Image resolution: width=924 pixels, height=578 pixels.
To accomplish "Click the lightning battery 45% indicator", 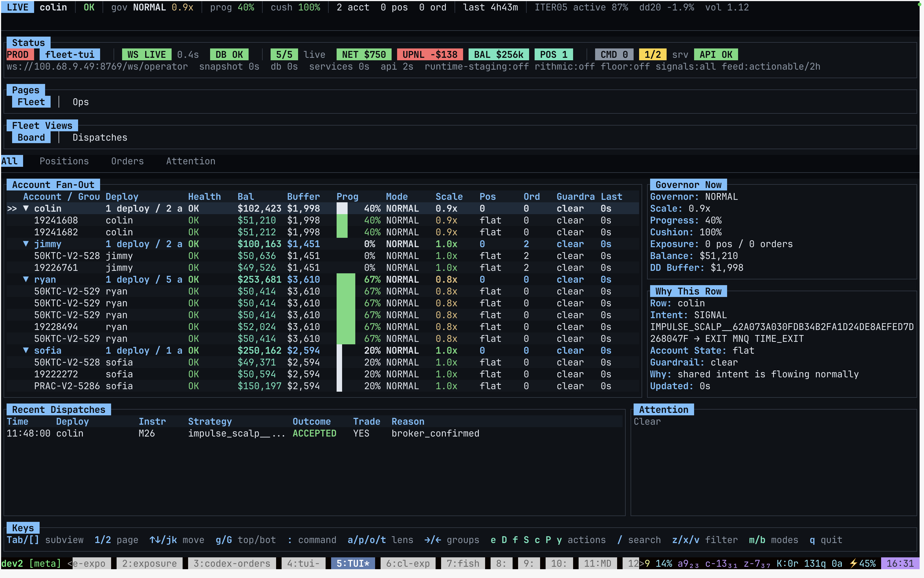I will (x=862, y=563).
